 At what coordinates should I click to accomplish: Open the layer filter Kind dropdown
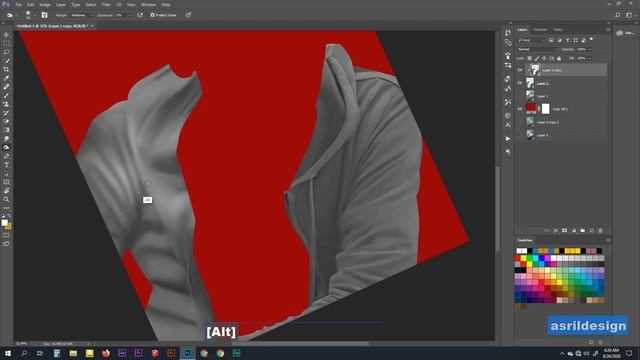tap(531, 40)
